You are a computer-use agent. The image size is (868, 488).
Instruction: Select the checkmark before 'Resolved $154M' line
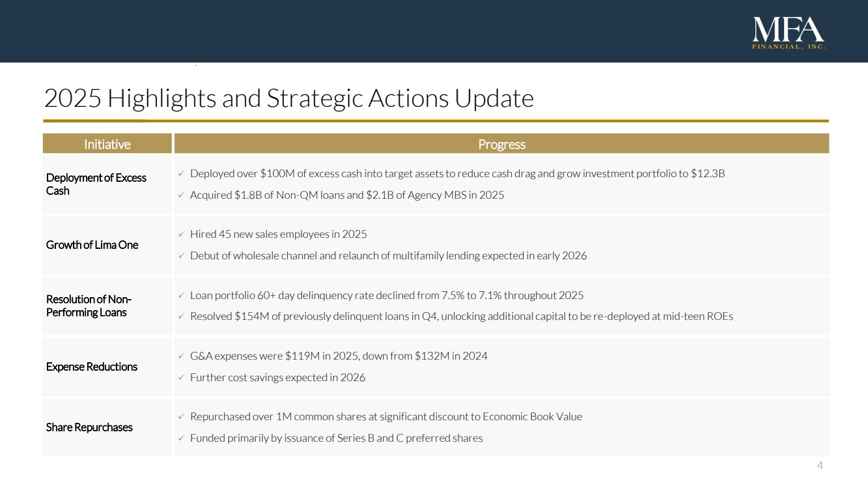pos(181,317)
